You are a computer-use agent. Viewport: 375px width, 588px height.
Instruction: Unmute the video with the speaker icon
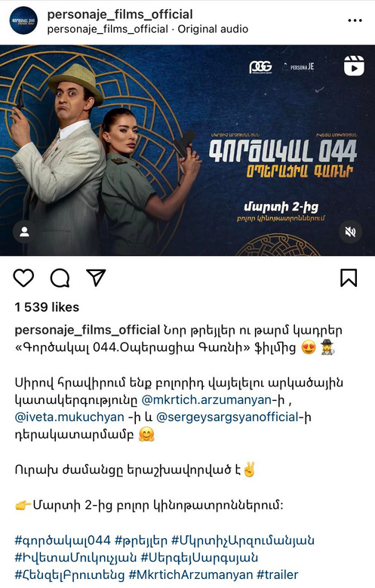tap(350, 232)
